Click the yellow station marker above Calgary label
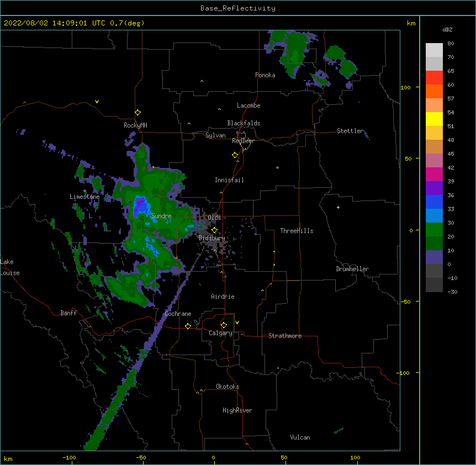 pos(224,325)
